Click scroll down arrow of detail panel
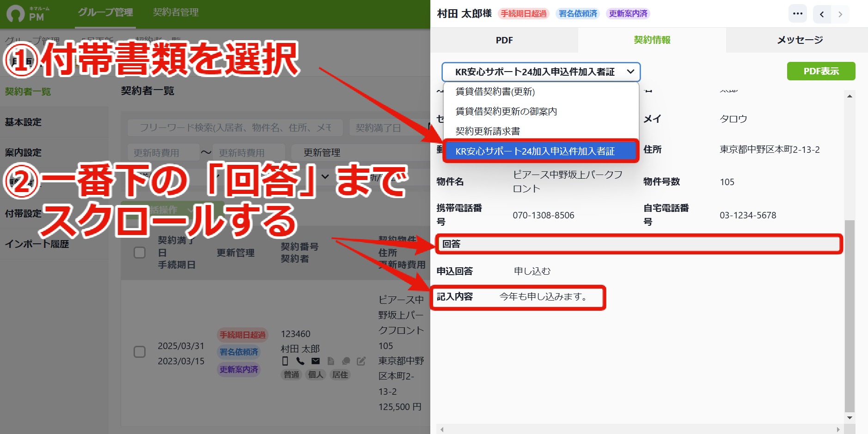This screenshot has width=868, height=434. coord(850,417)
